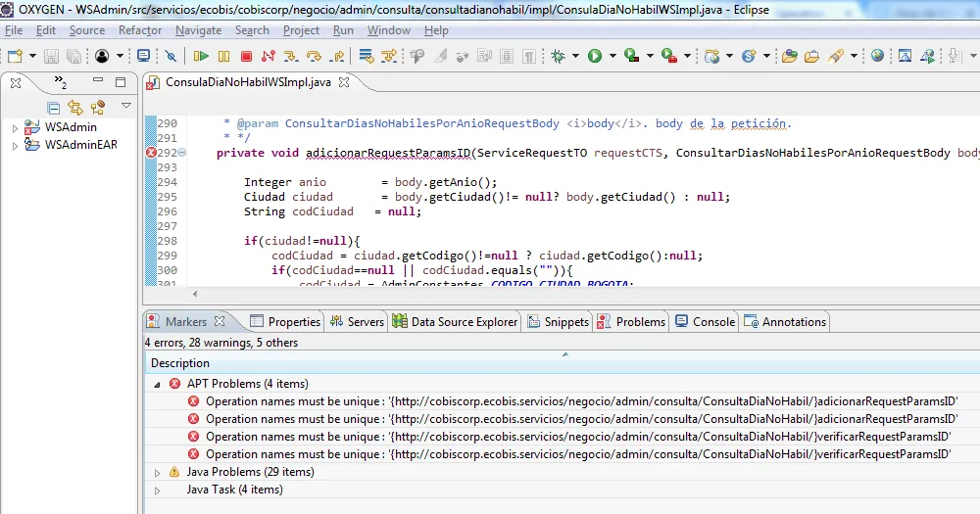Open External Tools dropdown arrow

(687, 56)
